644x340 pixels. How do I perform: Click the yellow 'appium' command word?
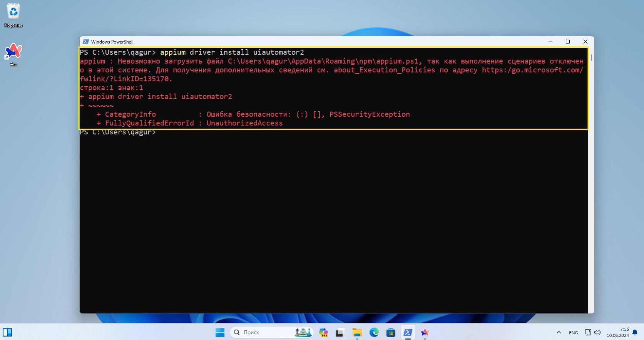pyautogui.click(x=173, y=52)
